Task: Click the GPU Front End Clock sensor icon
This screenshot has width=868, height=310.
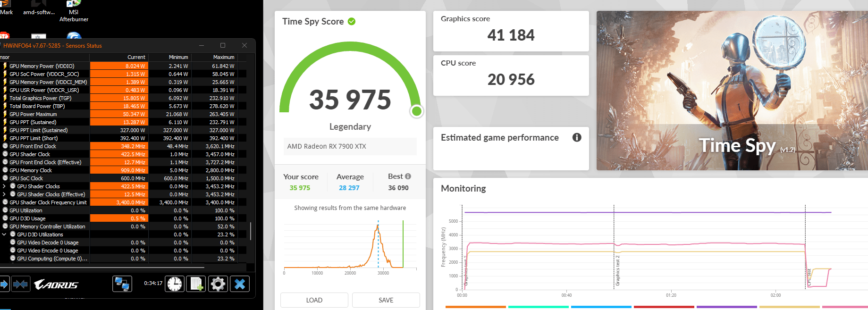Action: 5,146
